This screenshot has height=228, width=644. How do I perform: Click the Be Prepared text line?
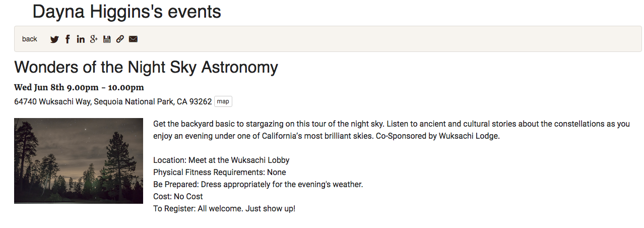[x=258, y=184]
